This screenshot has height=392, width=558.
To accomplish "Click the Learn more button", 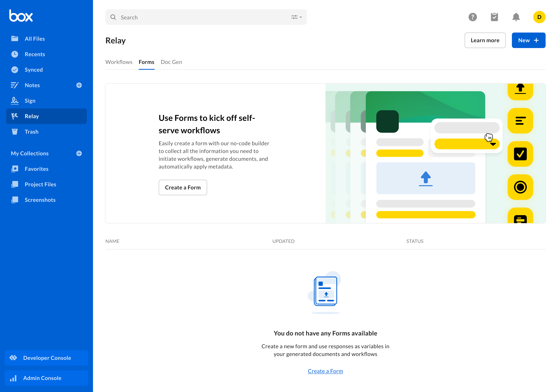I will [x=485, y=40].
